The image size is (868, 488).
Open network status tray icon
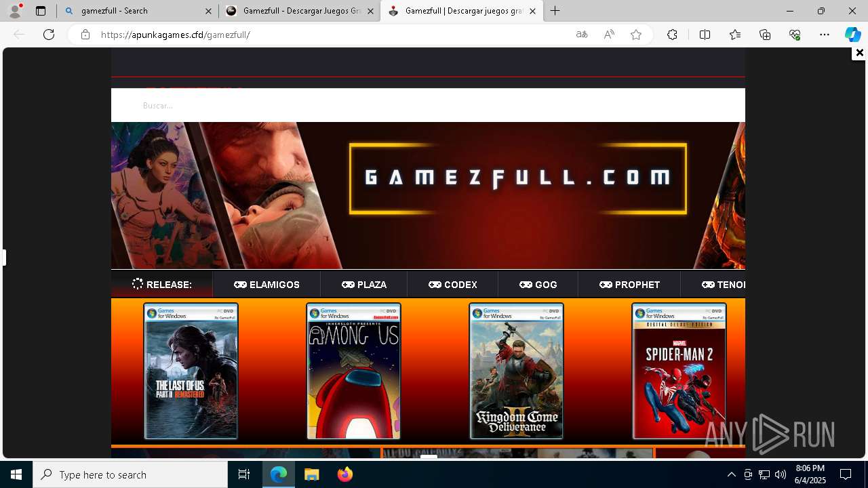[x=764, y=474]
